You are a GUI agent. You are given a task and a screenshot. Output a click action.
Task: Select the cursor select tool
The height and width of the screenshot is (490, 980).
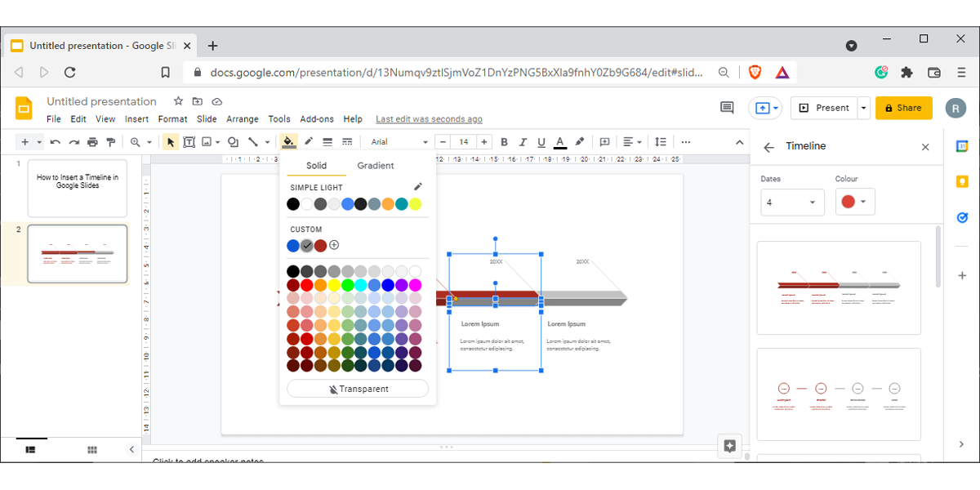pyautogui.click(x=171, y=142)
